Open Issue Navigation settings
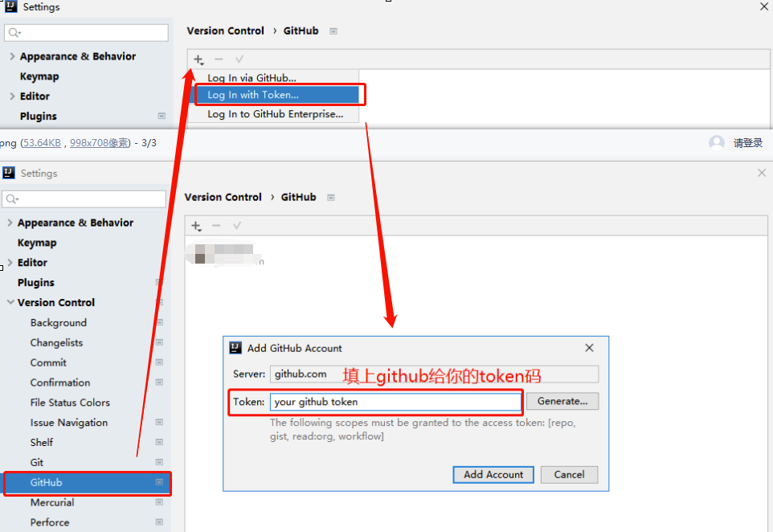The width and height of the screenshot is (773, 532). [68, 423]
